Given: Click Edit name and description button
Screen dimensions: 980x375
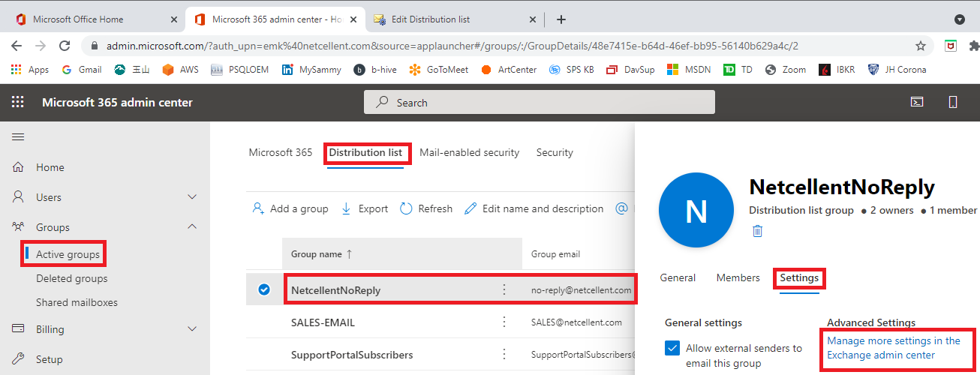Looking at the screenshot, I should click(534, 208).
